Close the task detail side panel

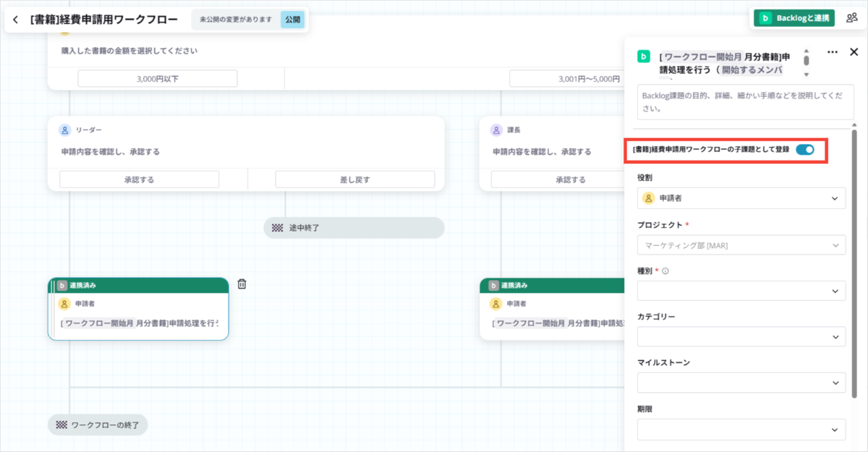point(854,52)
